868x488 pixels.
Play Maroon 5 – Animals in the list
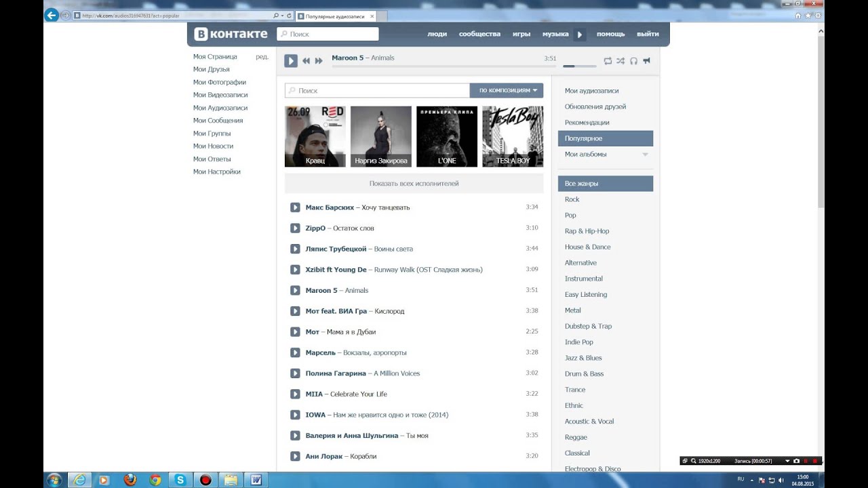pyautogui.click(x=295, y=290)
